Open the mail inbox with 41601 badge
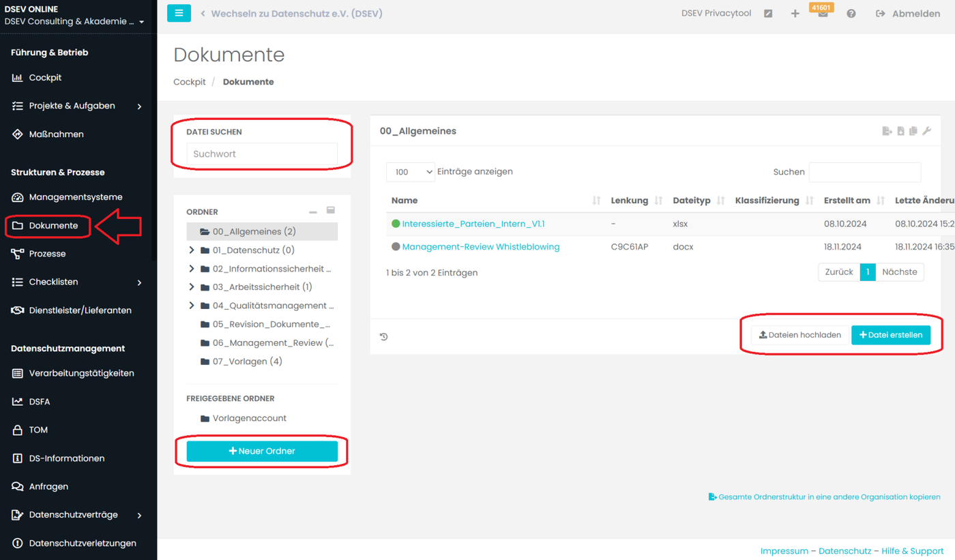The width and height of the screenshot is (955, 560). 823,14
